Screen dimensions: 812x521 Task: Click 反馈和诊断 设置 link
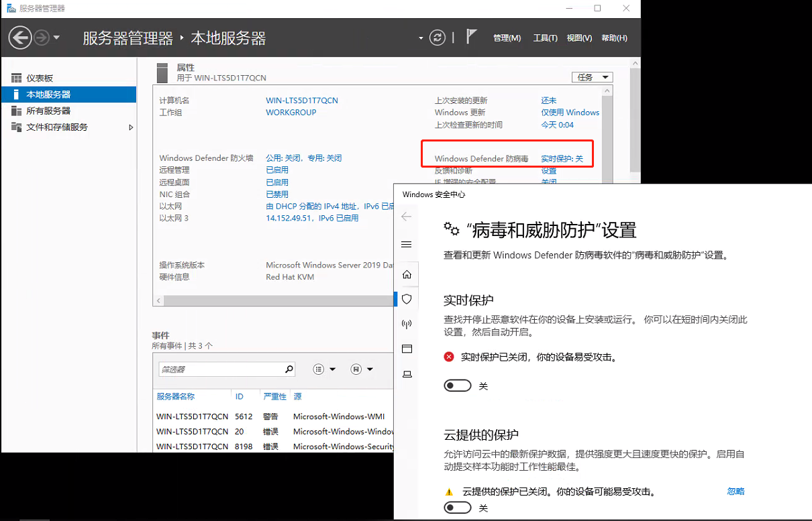tap(549, 170)
